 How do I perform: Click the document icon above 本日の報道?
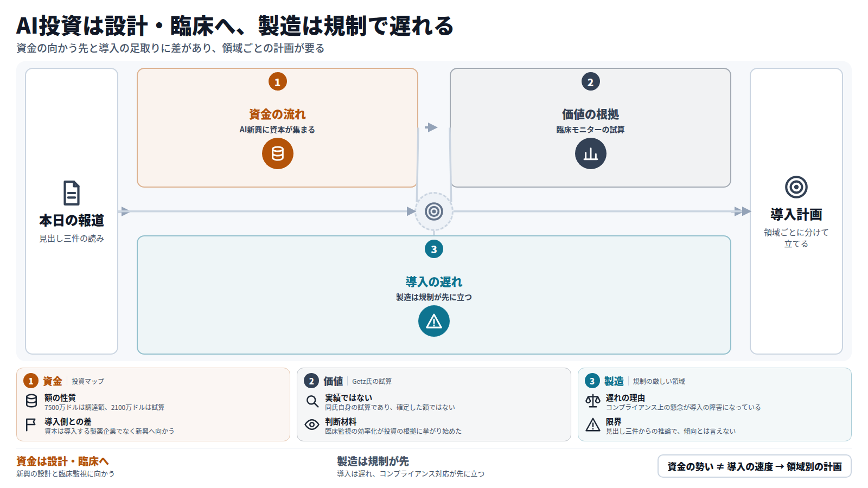[x=72, y=193]
